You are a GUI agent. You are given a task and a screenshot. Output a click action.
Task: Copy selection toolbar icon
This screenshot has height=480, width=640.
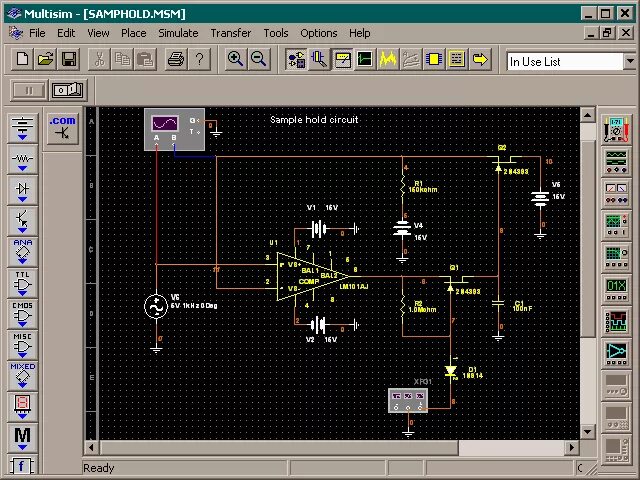coord(122,60)
